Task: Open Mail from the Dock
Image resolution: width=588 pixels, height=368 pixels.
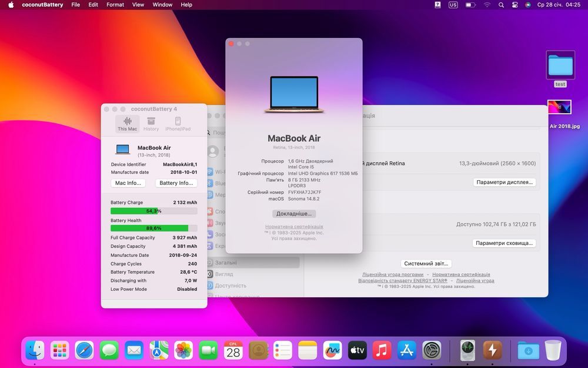Action: pyautogui.click(x=134, y=351)
